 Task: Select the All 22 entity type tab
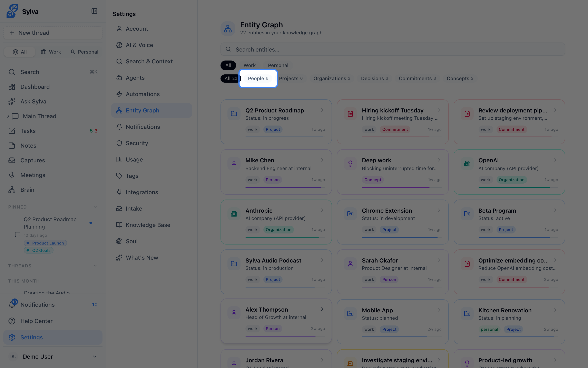click(x=231, y=78)
